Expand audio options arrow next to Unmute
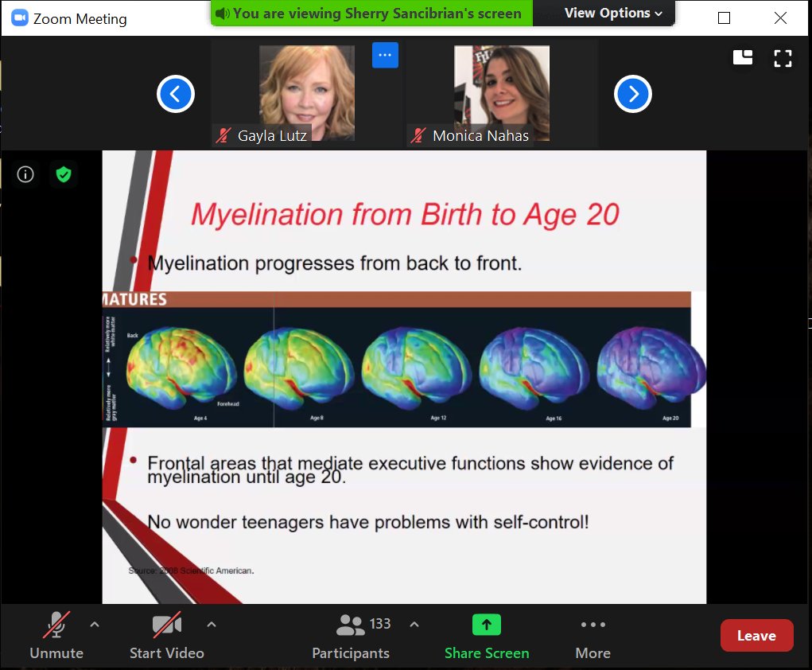Screen dimensions: 812x670 point(95,625)
